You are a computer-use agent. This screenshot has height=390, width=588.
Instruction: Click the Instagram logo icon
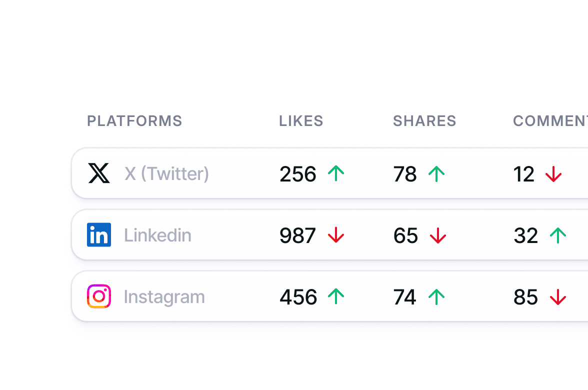[x=99, y=296]
